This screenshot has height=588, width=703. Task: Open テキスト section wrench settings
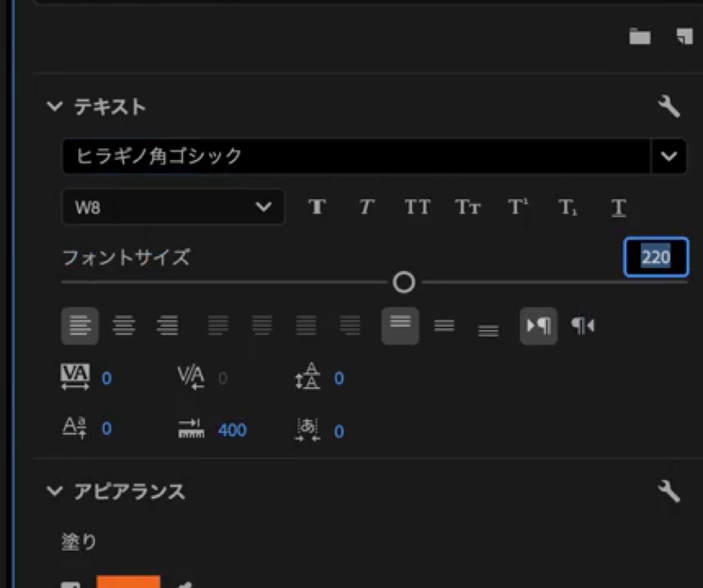point(669,107)
